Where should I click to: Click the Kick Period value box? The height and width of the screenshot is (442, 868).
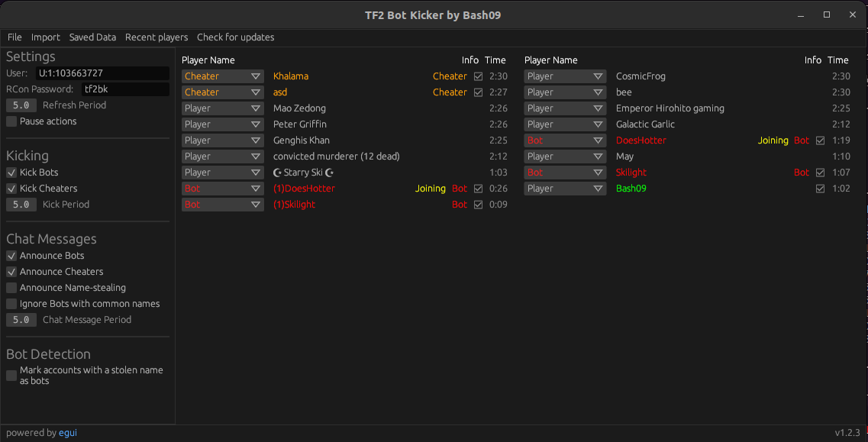click(x=21, y=205)
